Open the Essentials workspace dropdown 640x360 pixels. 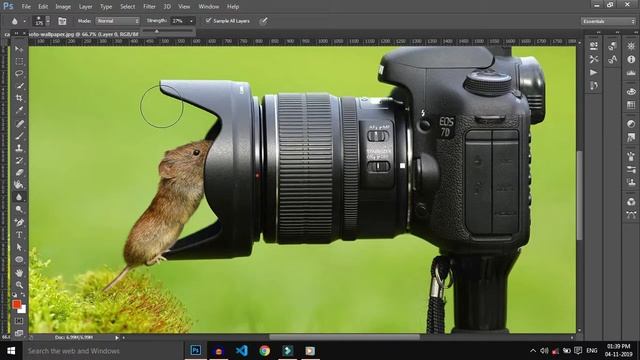pos(608,21)
